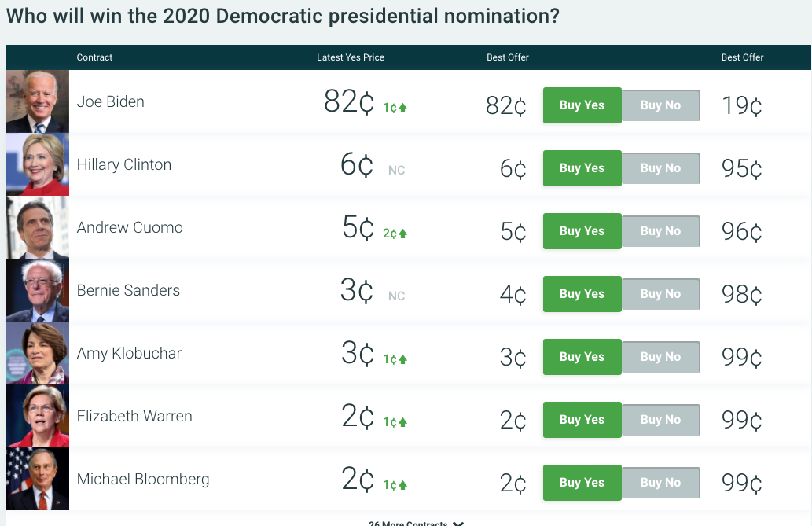
Task: Open Elizabeth Warren's portrait thumbnail
Action: tap(37, 416)
